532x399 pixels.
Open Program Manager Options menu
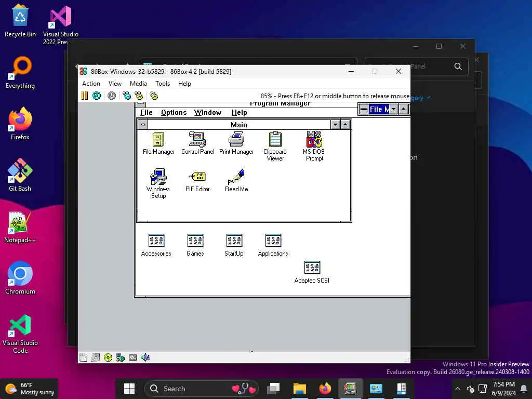[x=174, y=113]
